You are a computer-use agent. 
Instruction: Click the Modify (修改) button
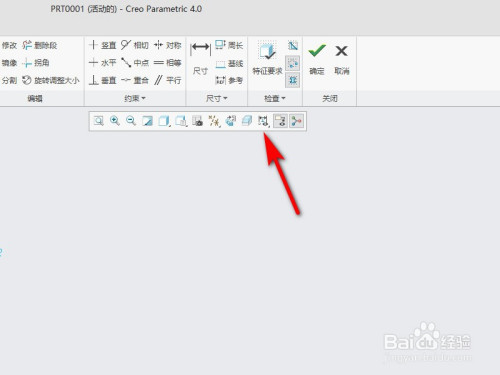tap(9, 45)
